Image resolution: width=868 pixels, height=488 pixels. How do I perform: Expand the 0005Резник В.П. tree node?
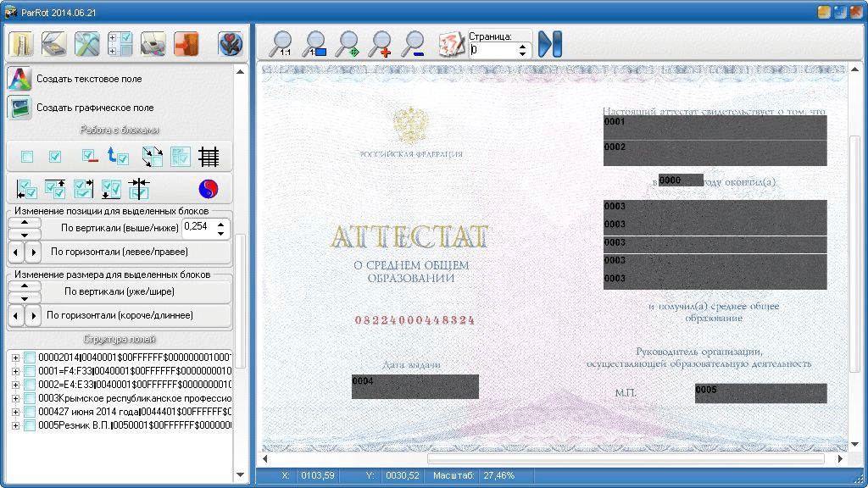pyautogui.click(x=15, y=425)
